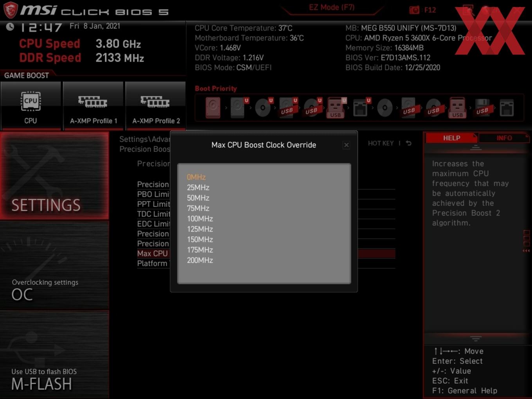Select the legacy optical disc boot icon without badge
The height and width of the screenshot is (399, 532).
385,108
